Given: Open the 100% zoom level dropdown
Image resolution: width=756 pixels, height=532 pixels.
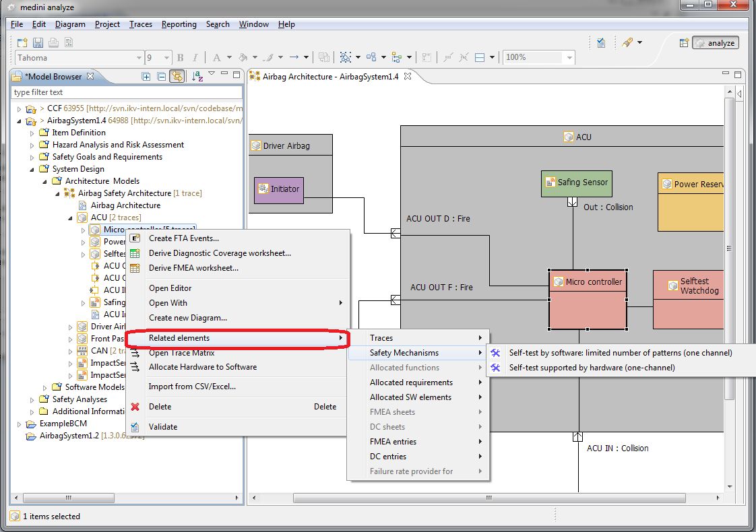Looking at the screenshot, I should pos(569,58).
